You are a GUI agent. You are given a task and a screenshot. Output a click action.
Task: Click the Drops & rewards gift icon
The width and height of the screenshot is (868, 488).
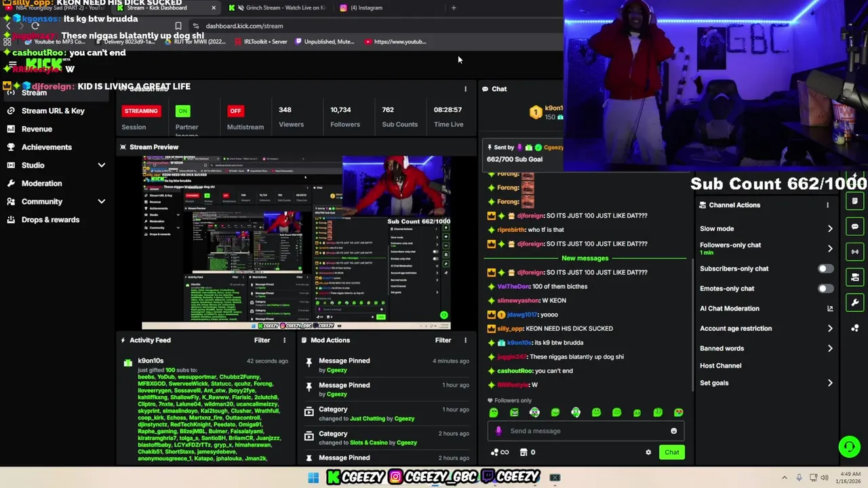[11, 220]
